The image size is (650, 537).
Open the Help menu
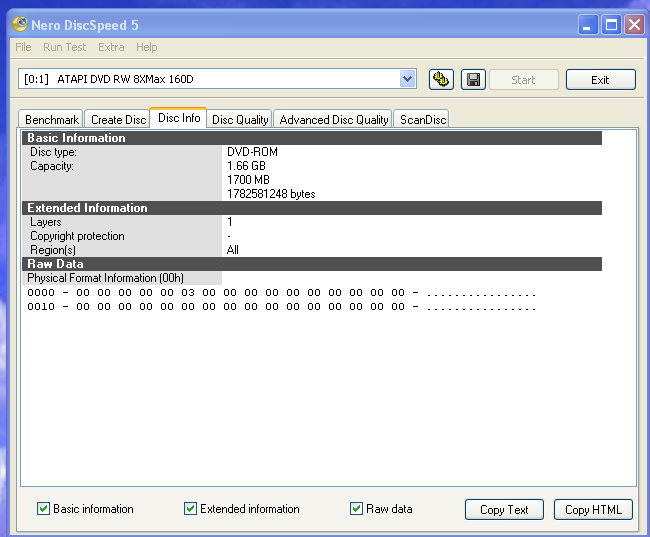point(147,47)
